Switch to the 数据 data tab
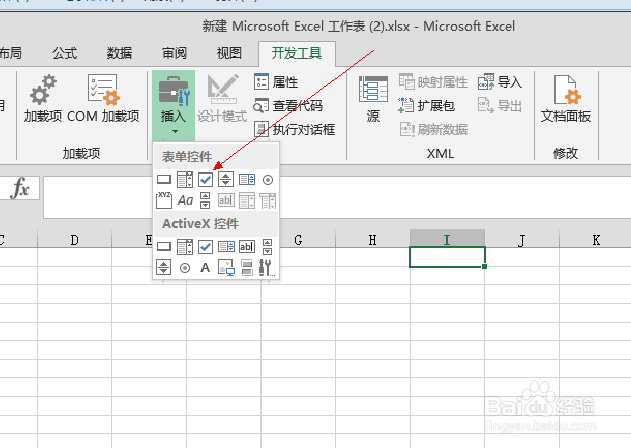This screenshot has height=448, width=631. point(119,53)
